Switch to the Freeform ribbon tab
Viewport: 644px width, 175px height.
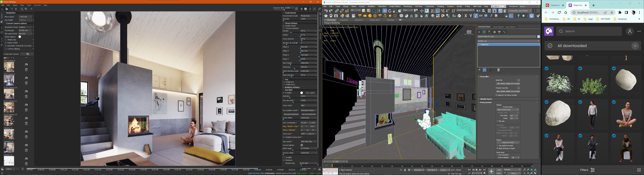pyautogui.click(x=344, y=20)
